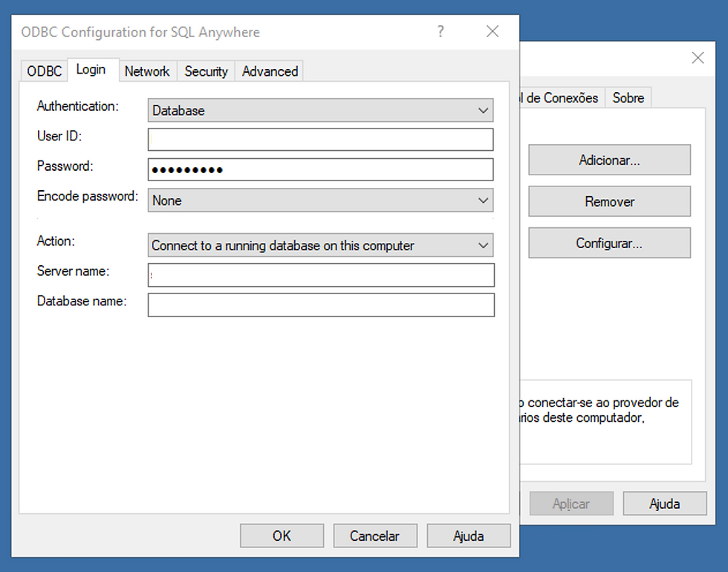Open the Action dropdown list

tap(320, 245)
